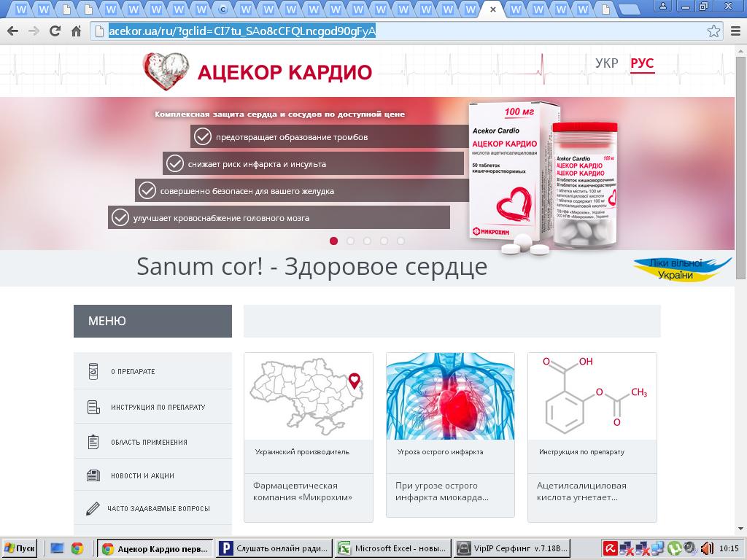Click the clipboard icon beside Область применения
Image resolution: width=747 pixels, height=560 pixels.
coord(93,442)
